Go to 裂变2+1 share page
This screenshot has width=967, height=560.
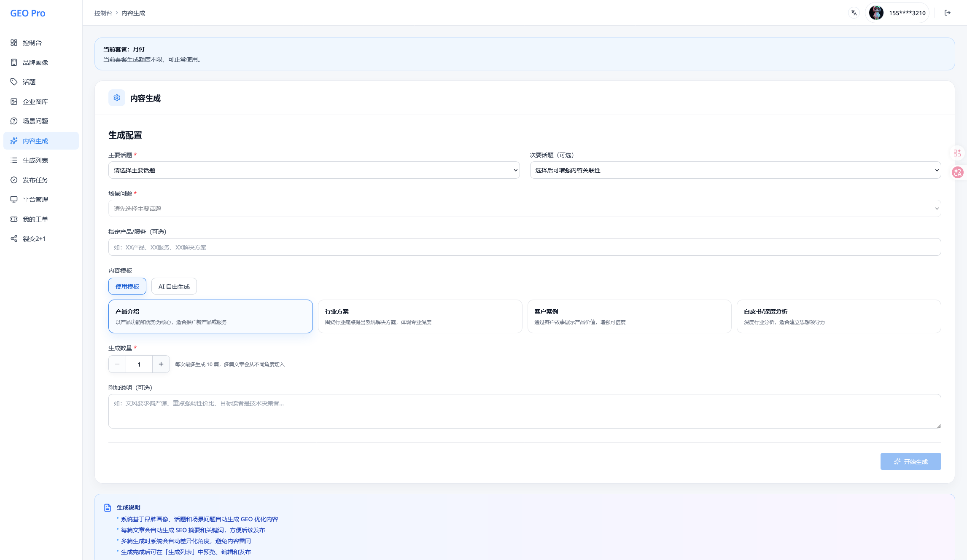tap(34, 238)
